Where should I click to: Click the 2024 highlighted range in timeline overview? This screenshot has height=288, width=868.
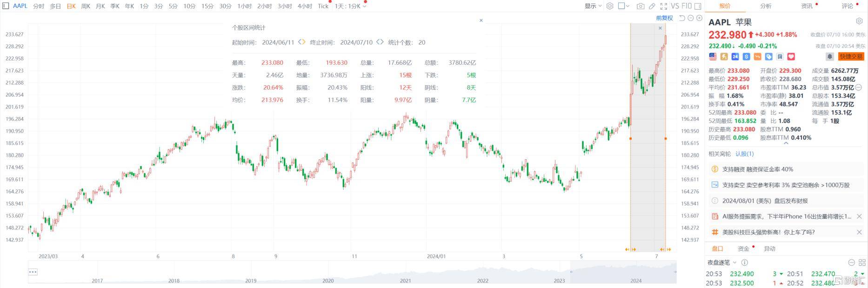coord(623,272)
